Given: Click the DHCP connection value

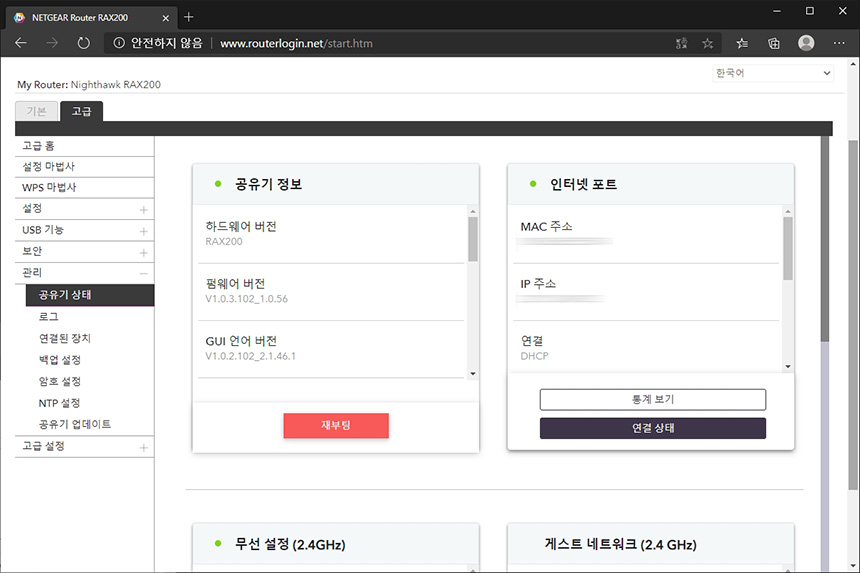Looking at the screenshot, I should pos(534,356).
